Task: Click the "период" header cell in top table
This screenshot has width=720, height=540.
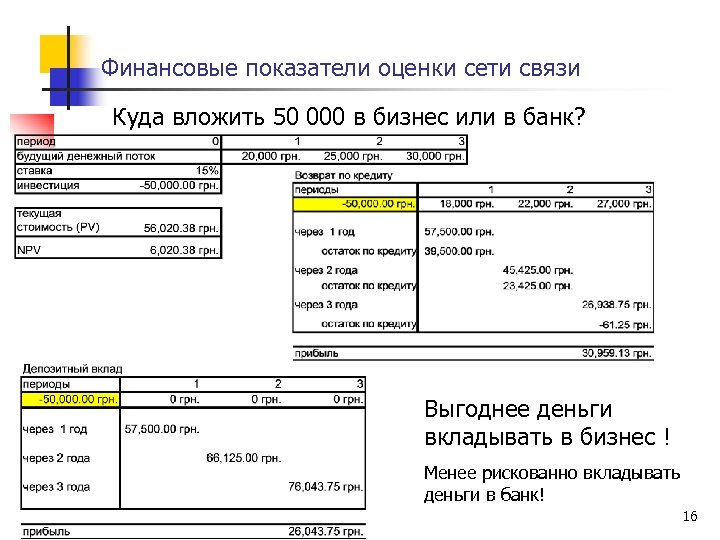Action: coord(36,141)
